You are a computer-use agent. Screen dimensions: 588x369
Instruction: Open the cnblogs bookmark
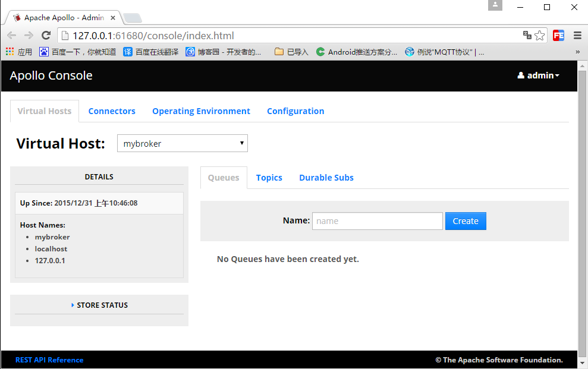pos(224,52)
